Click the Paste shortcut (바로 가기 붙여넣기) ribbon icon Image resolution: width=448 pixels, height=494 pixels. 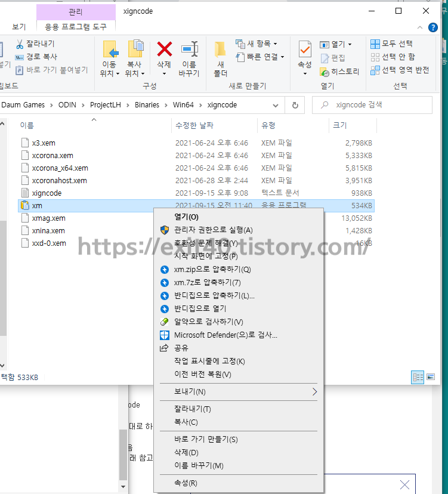19,70
